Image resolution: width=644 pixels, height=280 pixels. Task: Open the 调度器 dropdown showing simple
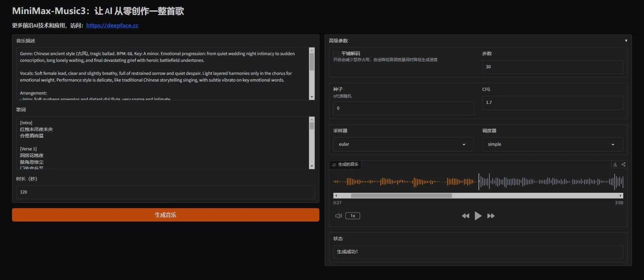coord(552,144)
